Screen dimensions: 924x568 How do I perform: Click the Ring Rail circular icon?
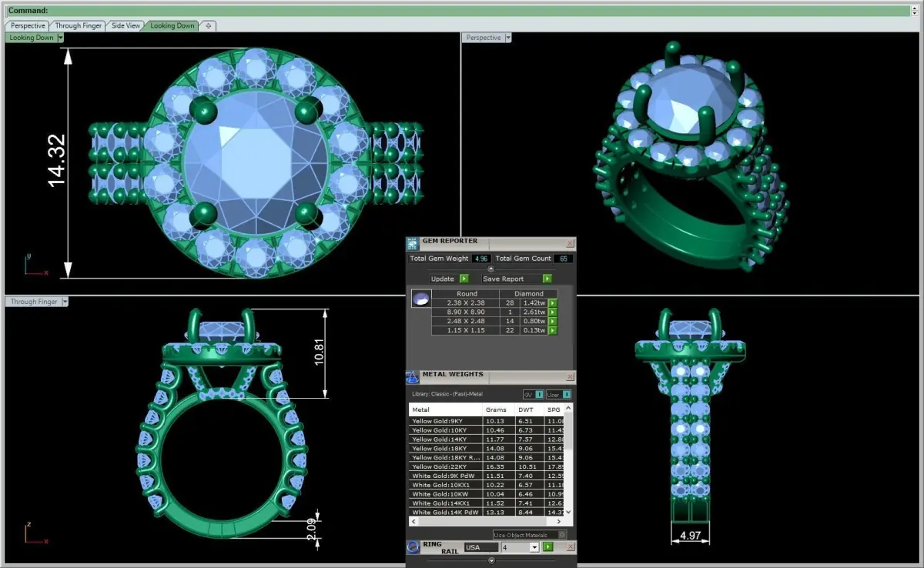pos(413,547)
